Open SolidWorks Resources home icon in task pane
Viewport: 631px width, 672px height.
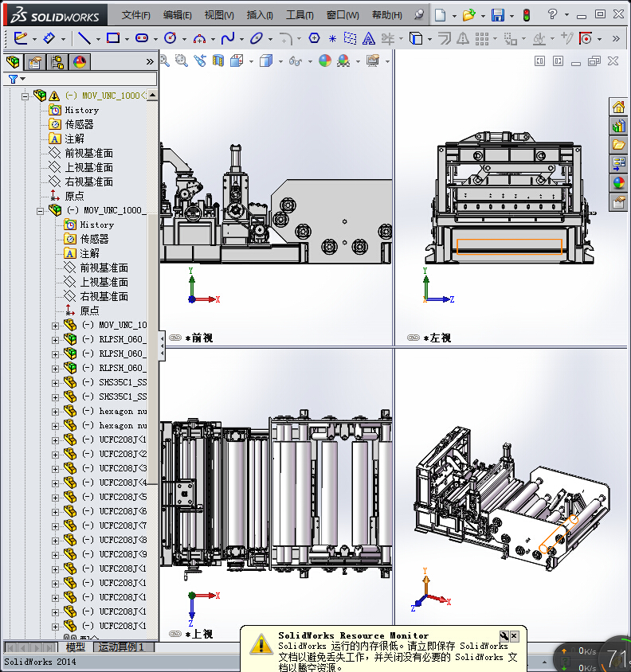tap(618, 107)
